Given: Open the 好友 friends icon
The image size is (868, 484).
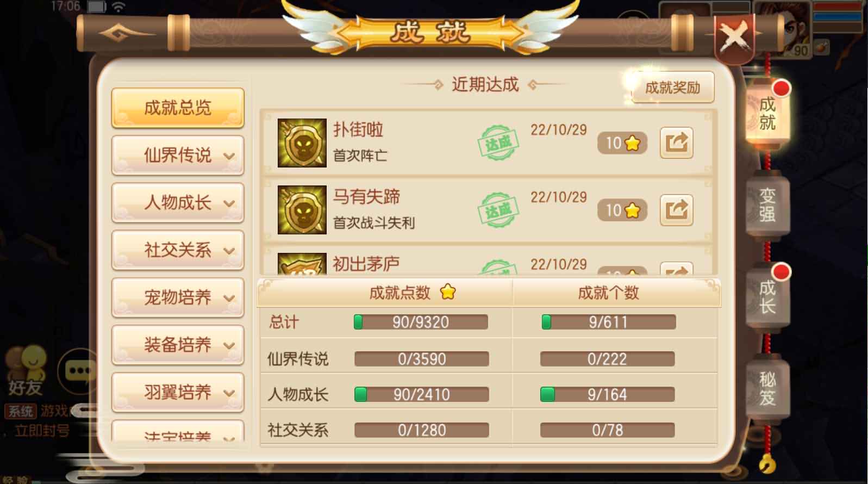Looking at the screenshot, I should pyautogui.click(x=26, y=371).
